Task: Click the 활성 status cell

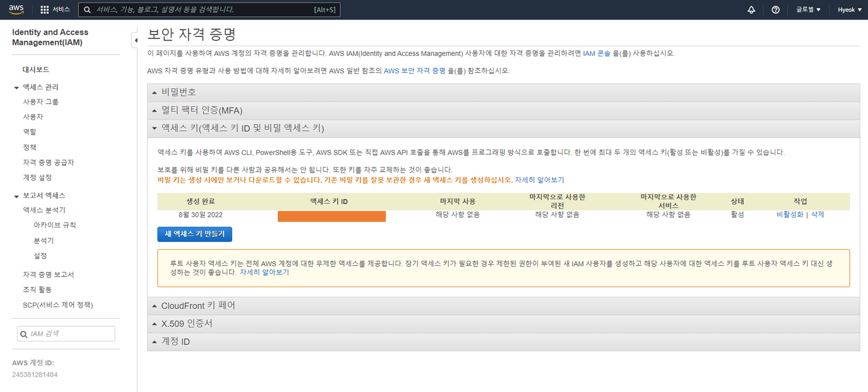Action: (x=737, y=214)
